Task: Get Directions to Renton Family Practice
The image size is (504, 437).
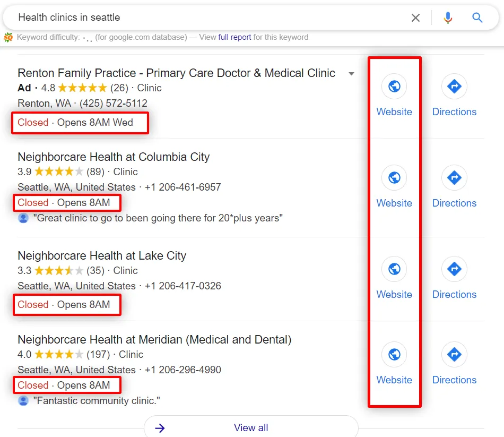Action: (454, 87)
